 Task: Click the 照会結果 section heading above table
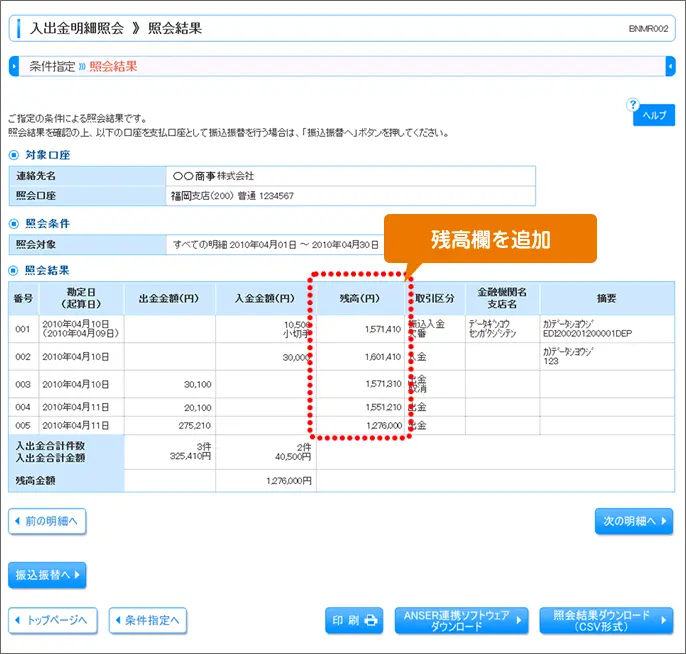[x=47, y=270]
